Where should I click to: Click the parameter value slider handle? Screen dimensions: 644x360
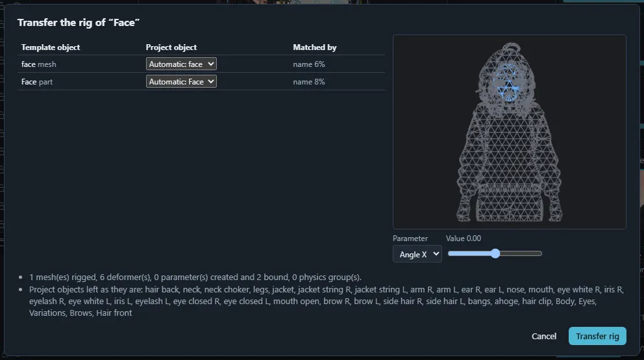(495, 253)
